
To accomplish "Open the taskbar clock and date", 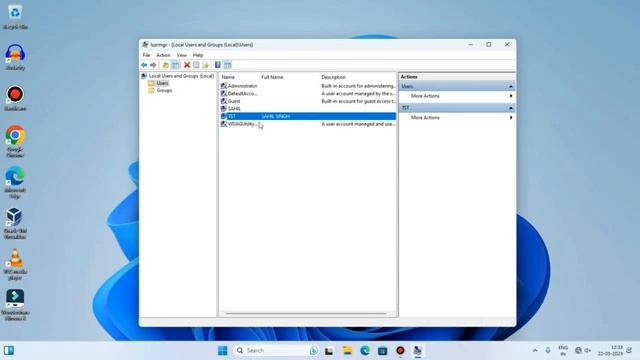I will click(x=611, y=351).
